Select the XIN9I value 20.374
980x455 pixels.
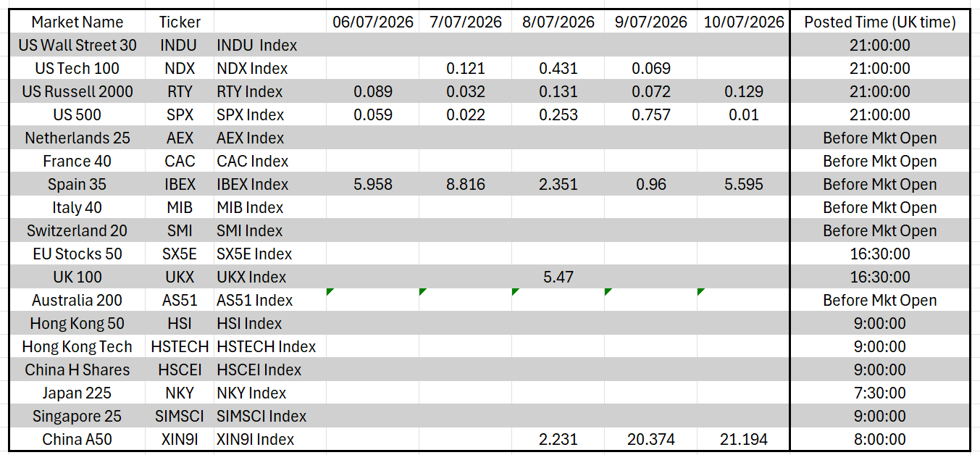pyautogui.click(x=651, y=439)
